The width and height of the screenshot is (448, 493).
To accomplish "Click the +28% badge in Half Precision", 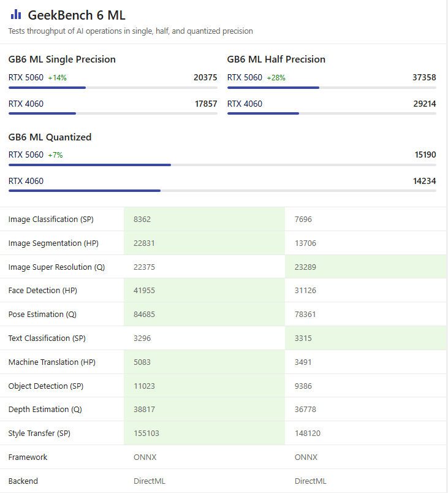I will click(x=276, y=78).
